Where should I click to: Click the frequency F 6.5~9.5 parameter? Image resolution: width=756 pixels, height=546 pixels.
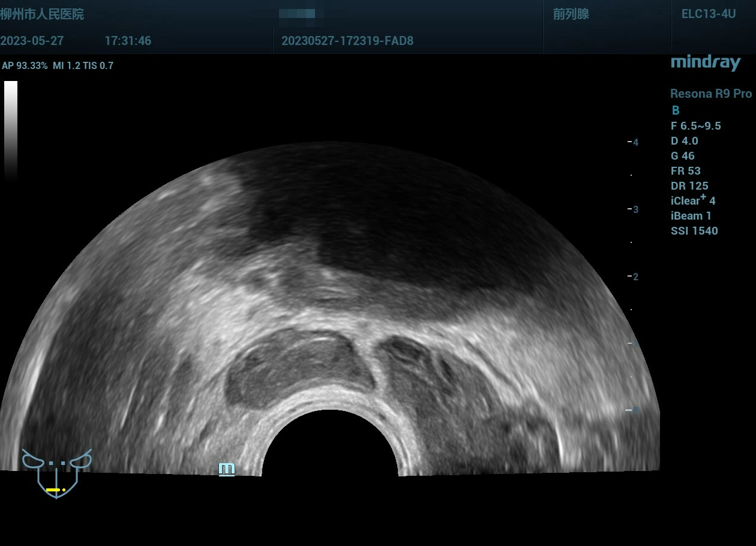coord(695,126)
